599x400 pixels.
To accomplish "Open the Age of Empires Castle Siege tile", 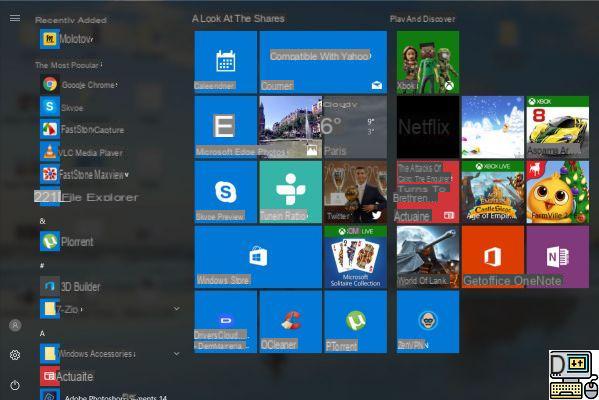I will (x=493, y=192).
